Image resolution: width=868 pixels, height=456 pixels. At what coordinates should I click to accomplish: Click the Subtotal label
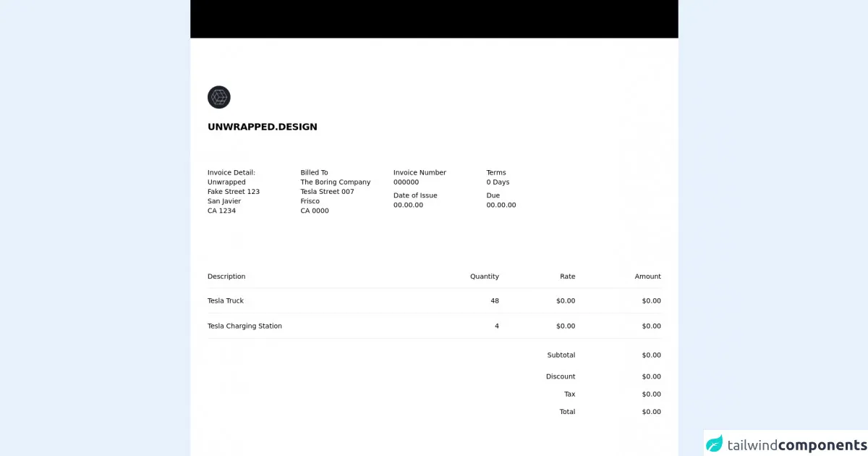[561, 355]
